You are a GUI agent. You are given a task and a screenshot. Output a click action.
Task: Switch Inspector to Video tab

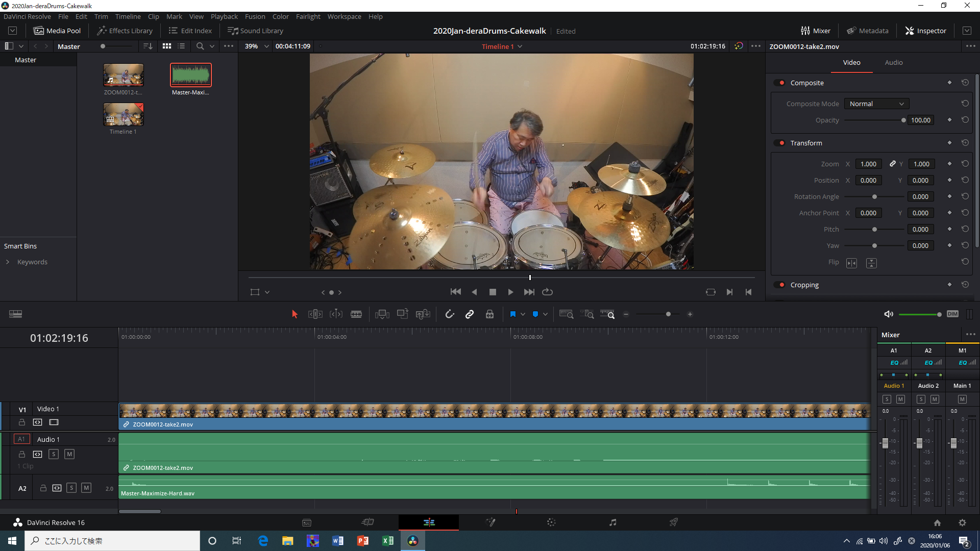[x=851, y=62]
